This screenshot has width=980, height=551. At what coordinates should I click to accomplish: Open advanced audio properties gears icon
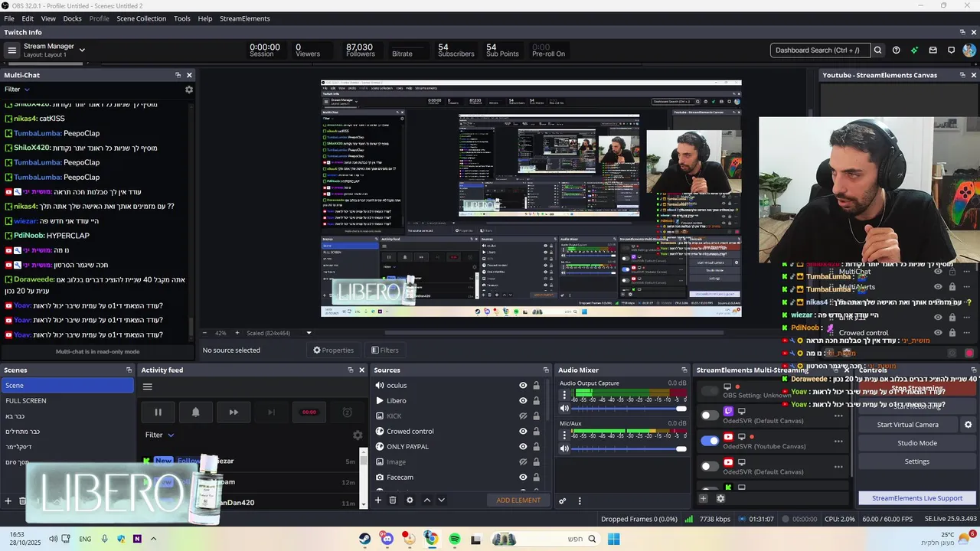563,500
